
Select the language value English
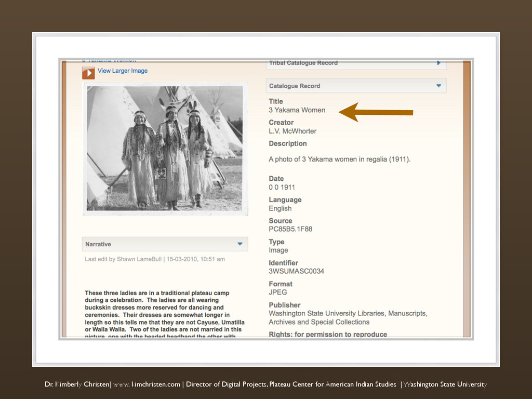(280, 208)
